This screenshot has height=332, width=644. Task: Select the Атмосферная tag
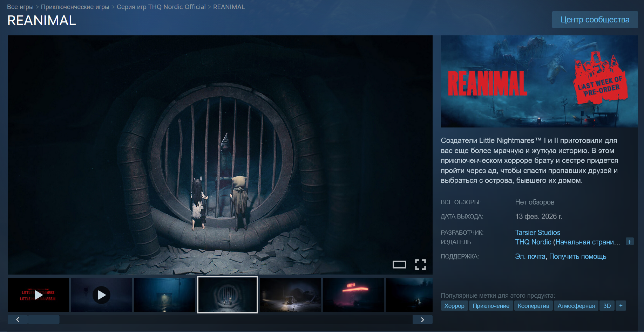click(x=576, y=306)
